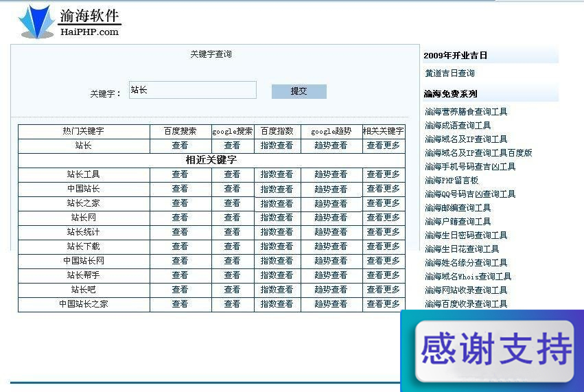Click 查看更多 in the 站长之家 row
The height and width of the screenshot is (392, 584).
point(383,203)
